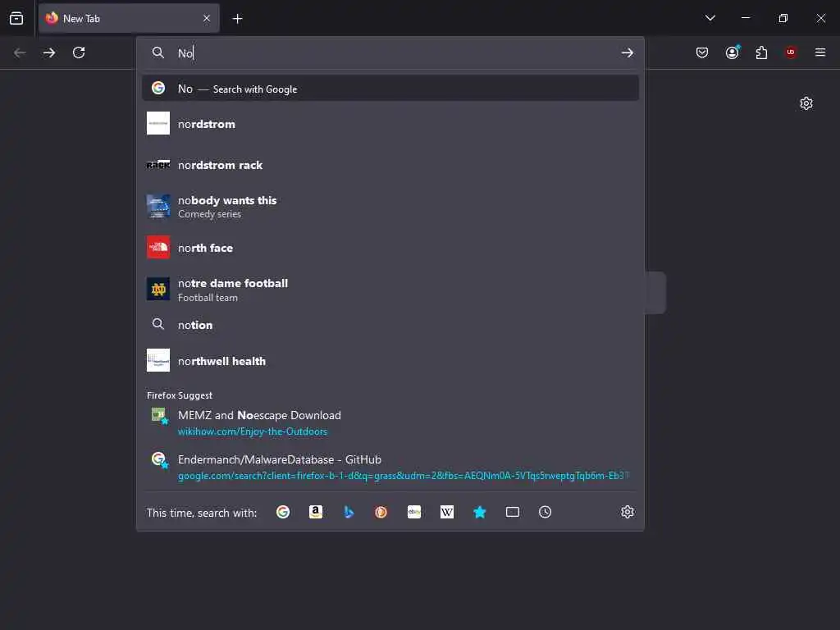Screen dimensions: 840x630
Task: Select the New Tab tab
Action: coord(129,18)
